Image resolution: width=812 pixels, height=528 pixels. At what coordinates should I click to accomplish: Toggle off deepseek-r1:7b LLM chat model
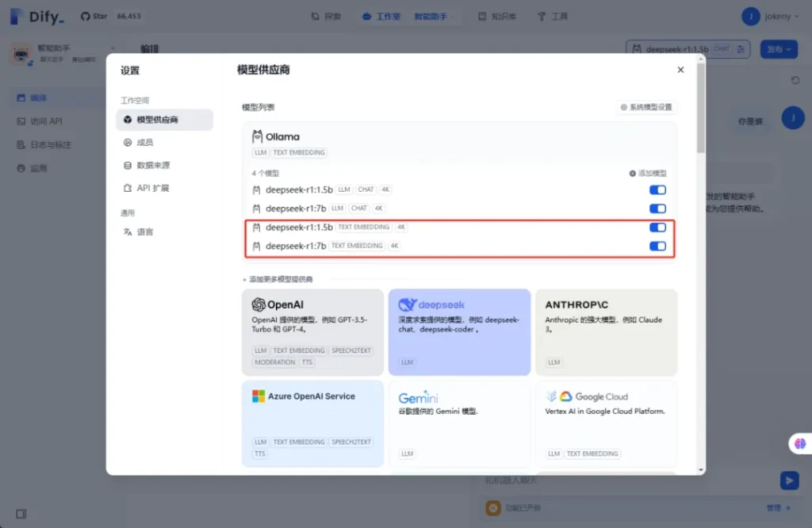tap(657, 209)
